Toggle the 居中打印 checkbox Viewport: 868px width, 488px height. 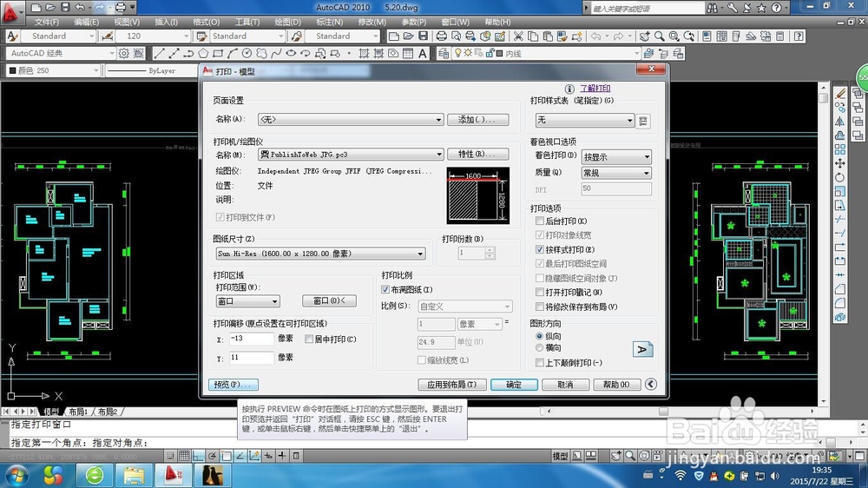point(309,339)
